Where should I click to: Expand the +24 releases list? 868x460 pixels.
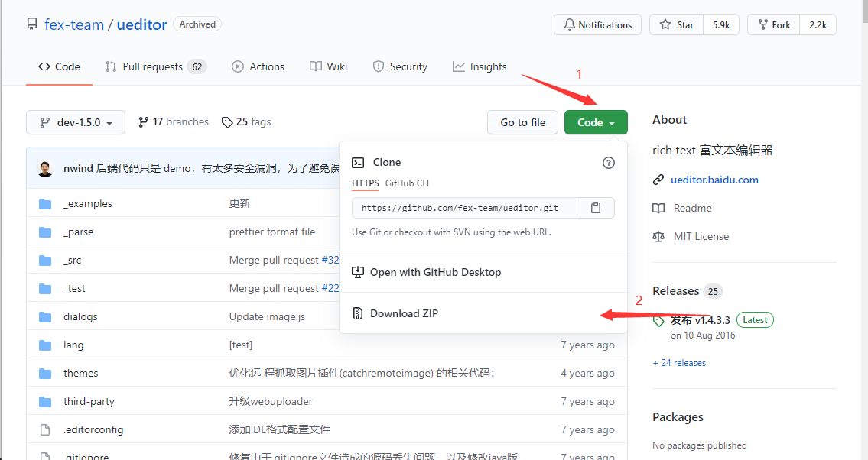[679, 362]
